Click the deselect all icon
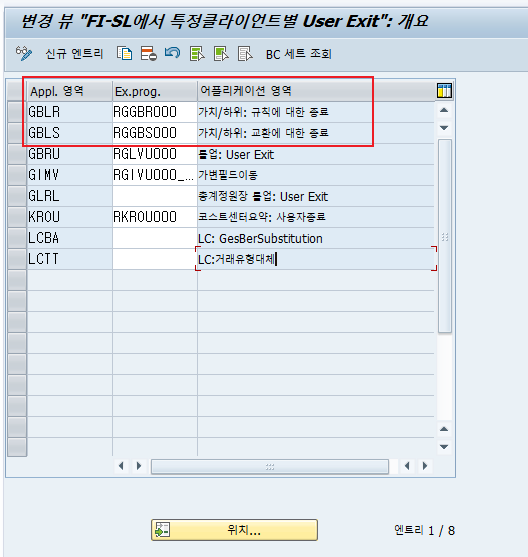 click(245, 54)
